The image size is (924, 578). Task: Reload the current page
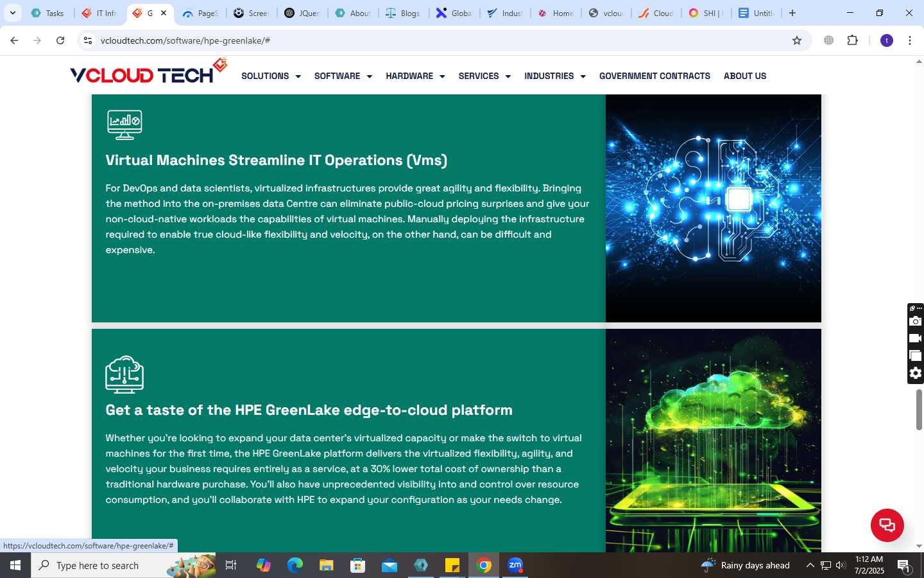pos(60,40)
